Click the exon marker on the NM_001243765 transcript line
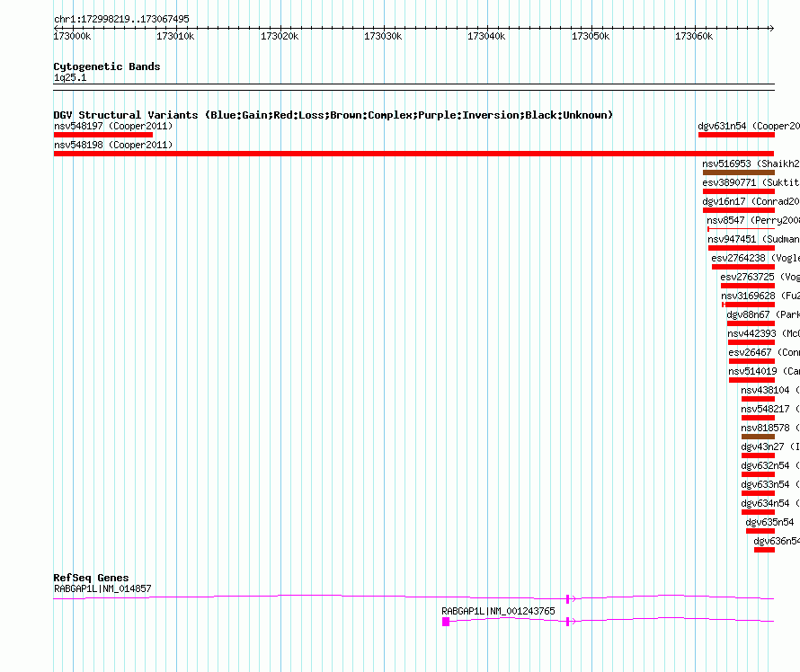The height and width of the screenshot is (672, 800). [567, 622]
